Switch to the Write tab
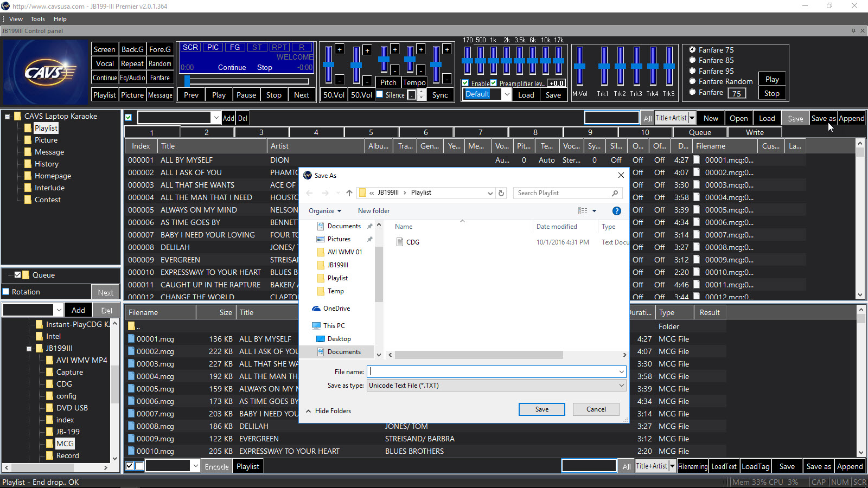Screen dimensions: 868x488 point(755,132)
